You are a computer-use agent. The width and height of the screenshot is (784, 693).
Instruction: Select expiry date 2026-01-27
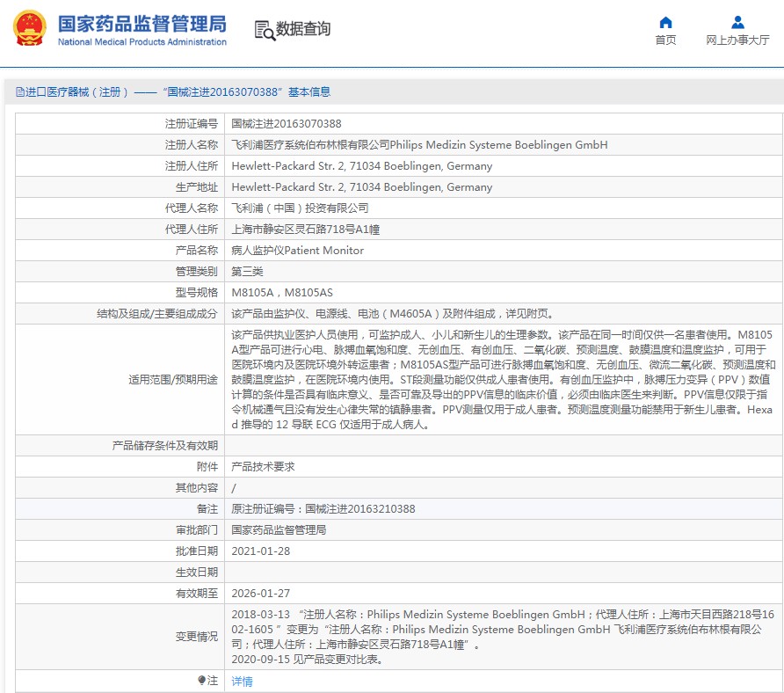(260, 594)
